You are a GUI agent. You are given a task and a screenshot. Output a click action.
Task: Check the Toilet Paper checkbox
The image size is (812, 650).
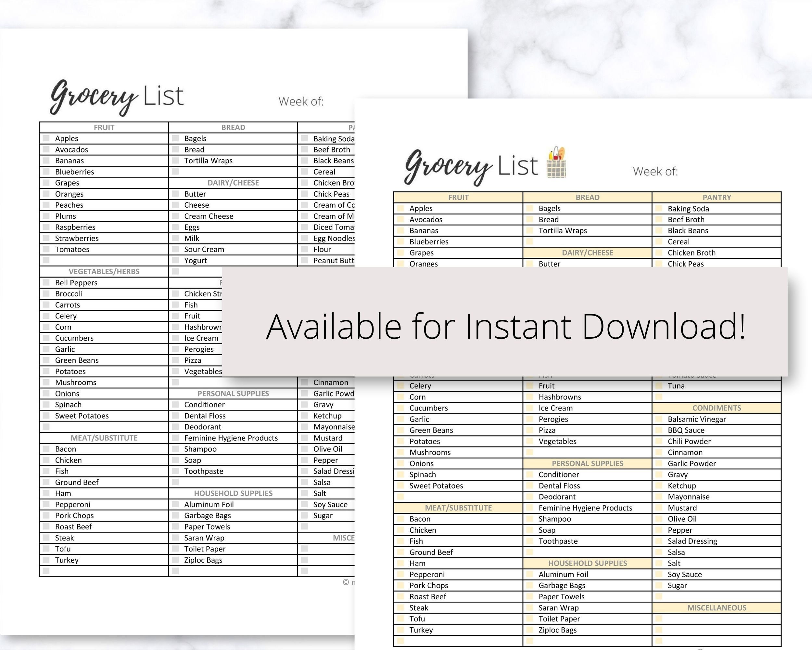click(529, 618)
